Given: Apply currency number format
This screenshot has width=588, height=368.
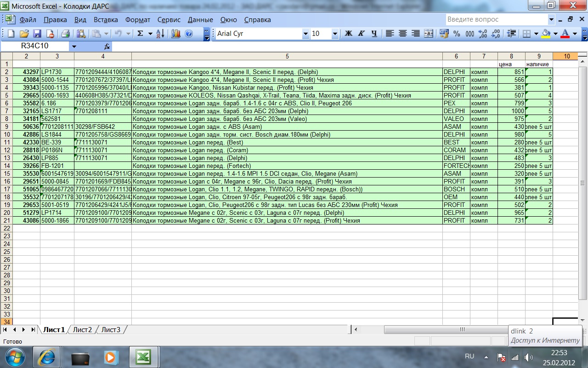Looking at the screenshot, I should 444,34.
